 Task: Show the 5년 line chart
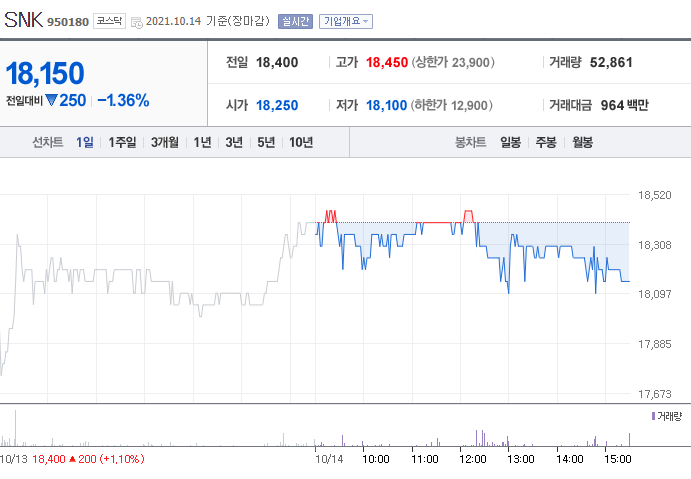click(266, 142)
